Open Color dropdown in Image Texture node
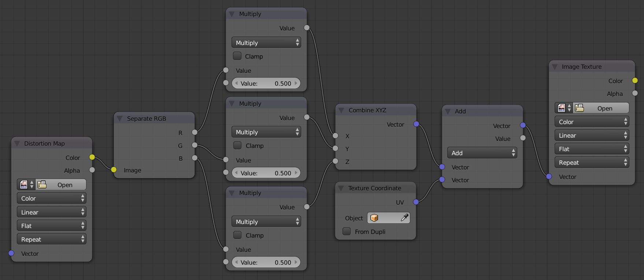 pos(592,122)
